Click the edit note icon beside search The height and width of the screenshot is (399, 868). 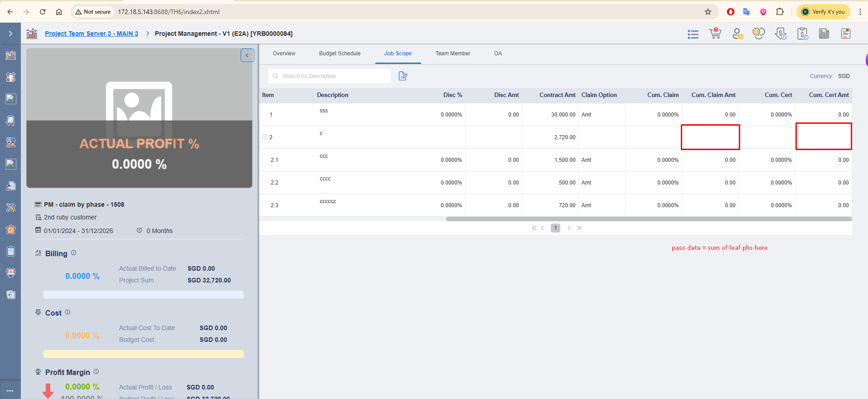pyautogui.click(x=403, y=76)
